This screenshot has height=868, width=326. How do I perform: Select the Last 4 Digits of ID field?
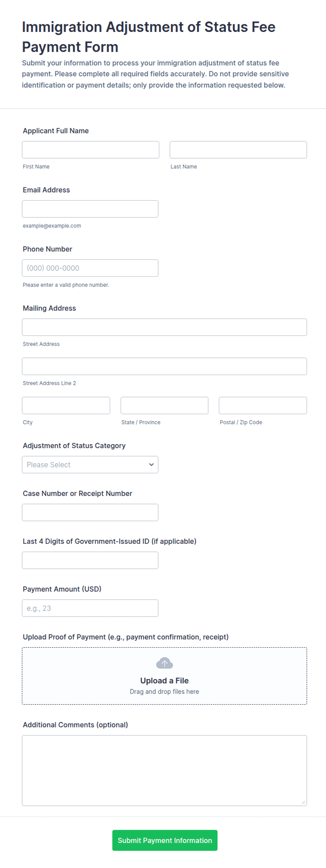point(90,560)
